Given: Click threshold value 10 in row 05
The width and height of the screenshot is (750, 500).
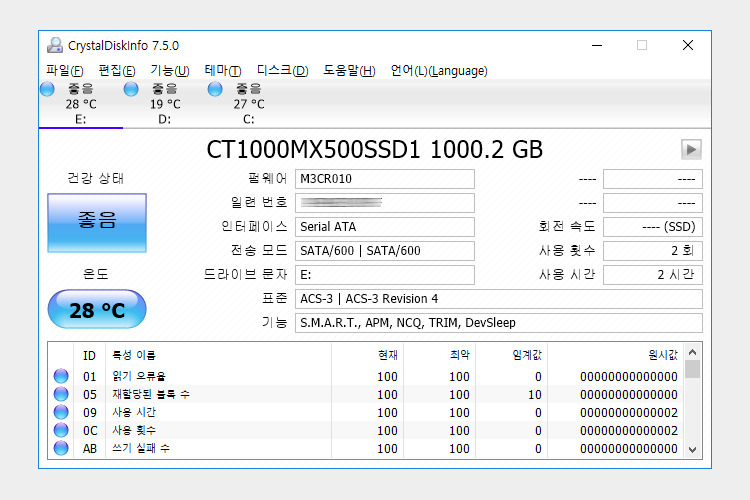Looking at the screenshot, I should (535, 395).
